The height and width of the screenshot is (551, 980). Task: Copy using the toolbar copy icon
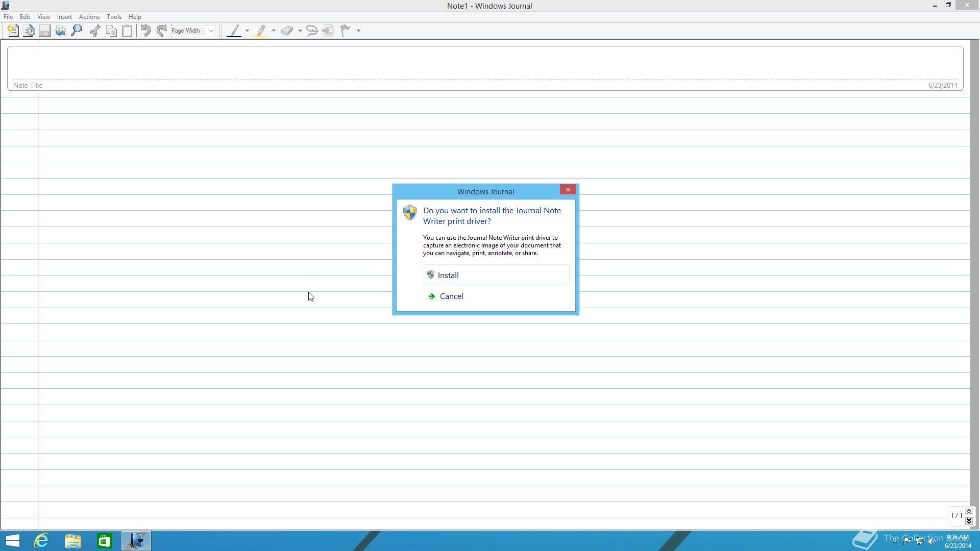[111, 31]
